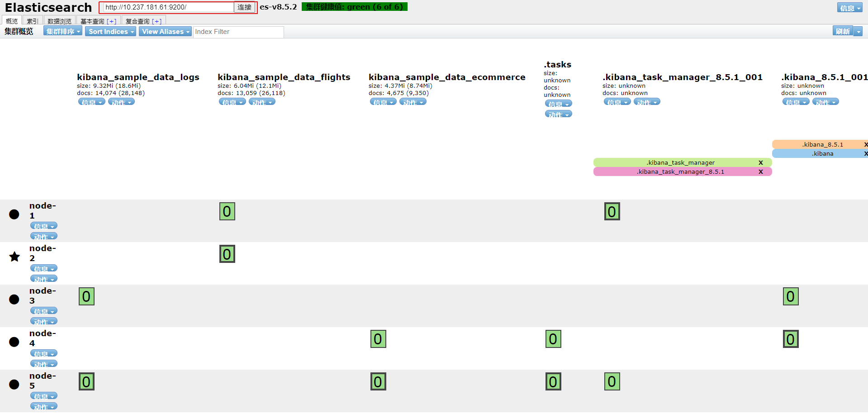
Task: Click the .kibana_8.5.1 alias bar
Action: [x=820, y=144]
